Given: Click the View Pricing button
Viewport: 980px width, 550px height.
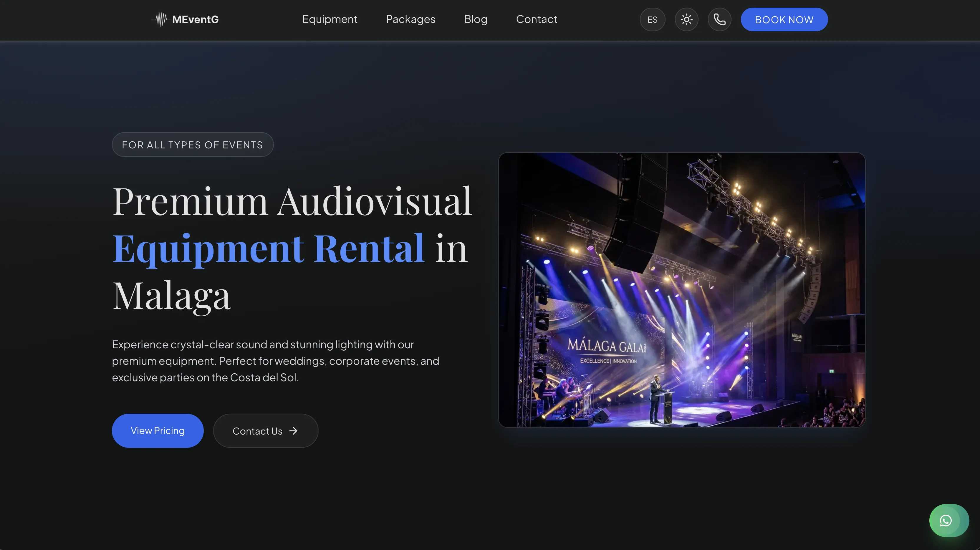Looking at the screenshot, I should tap(158, 430).
